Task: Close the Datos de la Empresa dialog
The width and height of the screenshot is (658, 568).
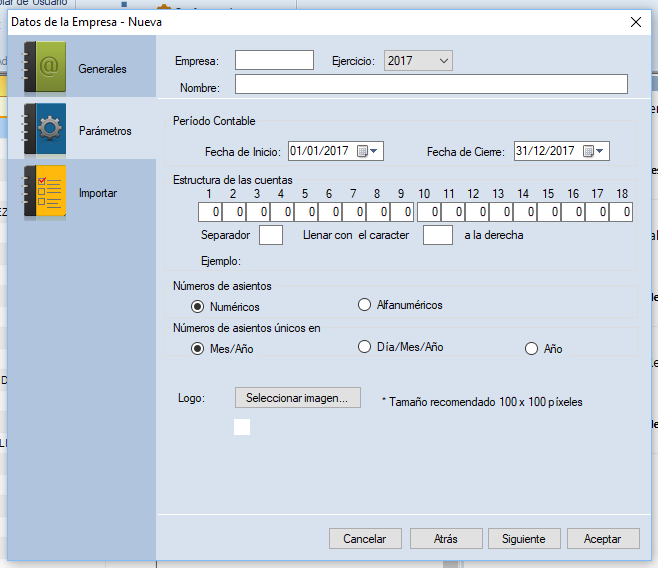Action: 636,22
